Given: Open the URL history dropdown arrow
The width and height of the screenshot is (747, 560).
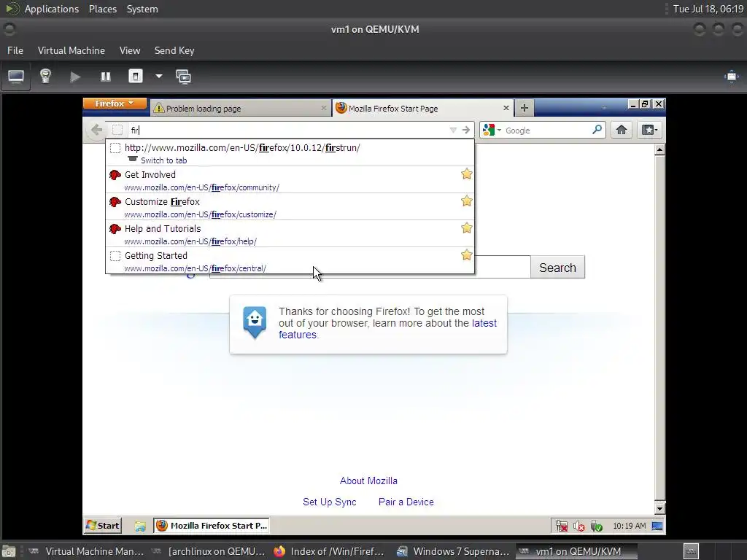Looking at the screenshot, I should [x=453, y=130].
